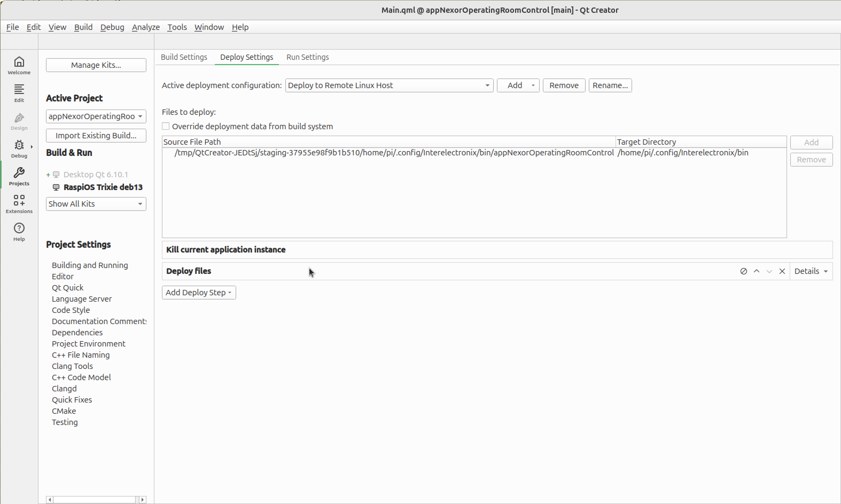Click Rename for the deployment configuration
This screenshot has width=841, height=504.
610,85
